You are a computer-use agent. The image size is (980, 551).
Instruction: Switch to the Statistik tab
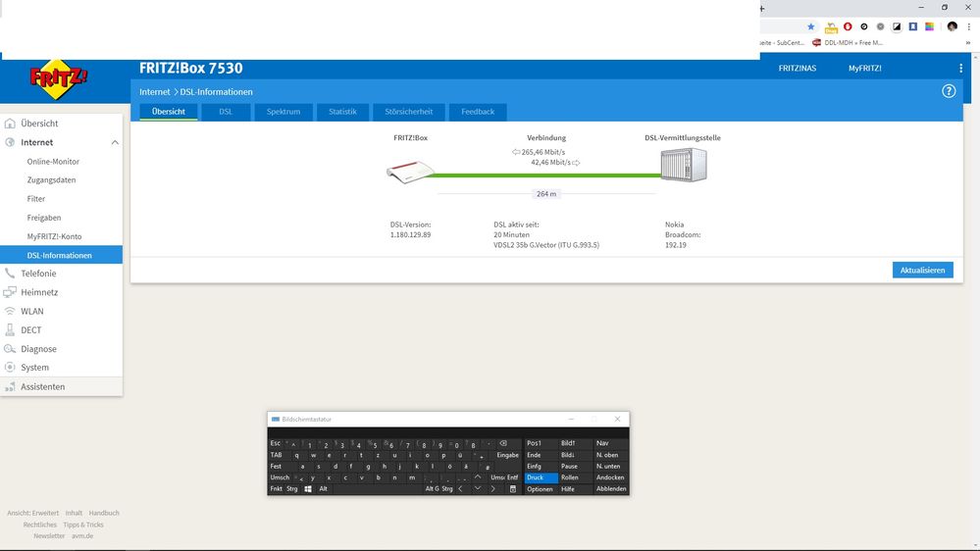(x=342, y=112)
